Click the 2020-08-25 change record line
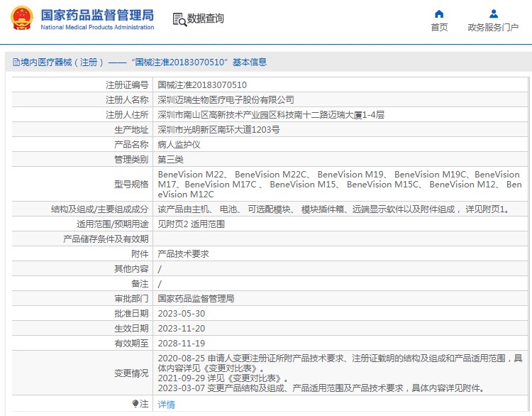The width and height of the screenshot is (532, 416). tap(340, 363)
